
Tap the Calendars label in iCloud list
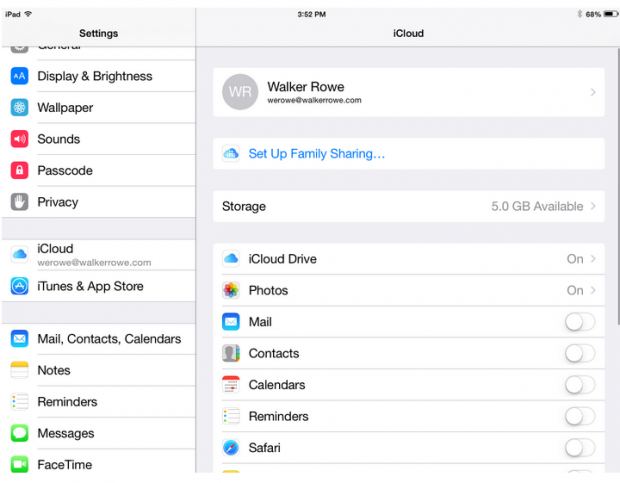click(277, 385)
